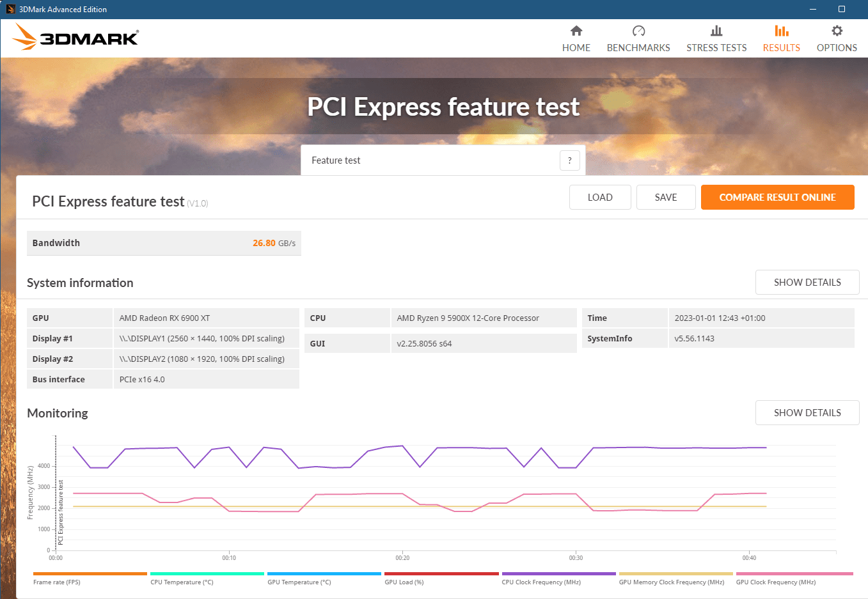Click the DISPLAY2 1080 × 1920 value
Image resolution: width=868 pixels, height=599 pixels.
[x=202, y=359]
